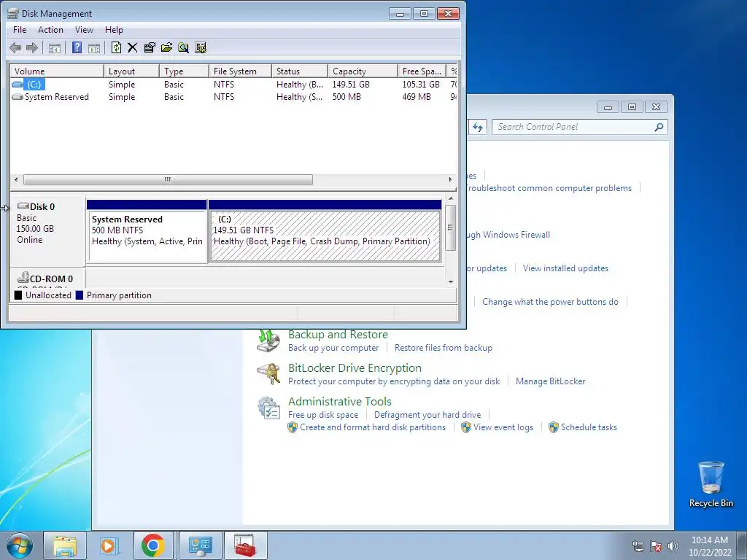Select the (C:) volume drive icon in list
Screen dimensions: 747x560
[x=18, y=85]
